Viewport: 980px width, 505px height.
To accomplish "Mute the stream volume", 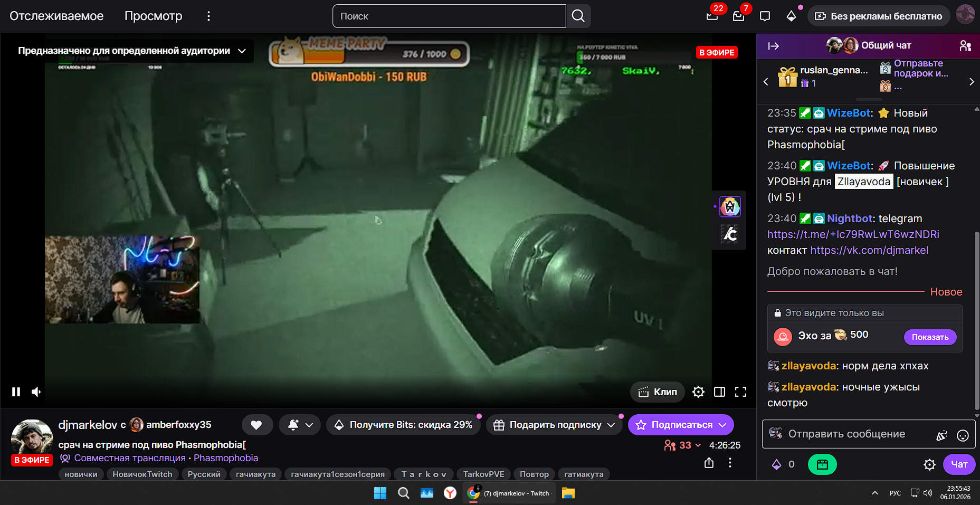I will coord(36,392).
